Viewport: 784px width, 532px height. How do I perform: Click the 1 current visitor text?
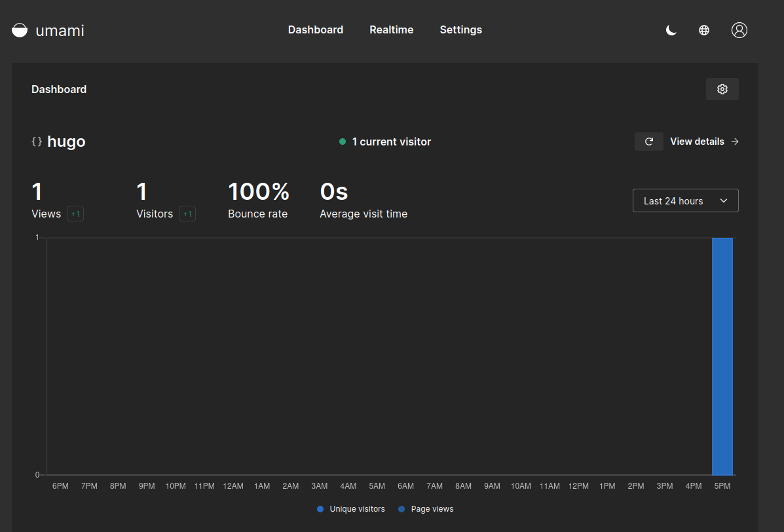click(392, 142)
